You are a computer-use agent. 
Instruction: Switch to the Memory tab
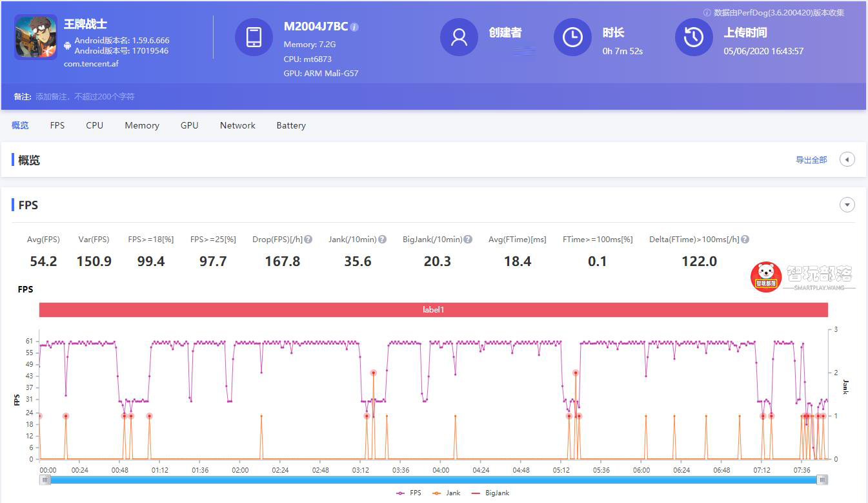pos(142,125)
